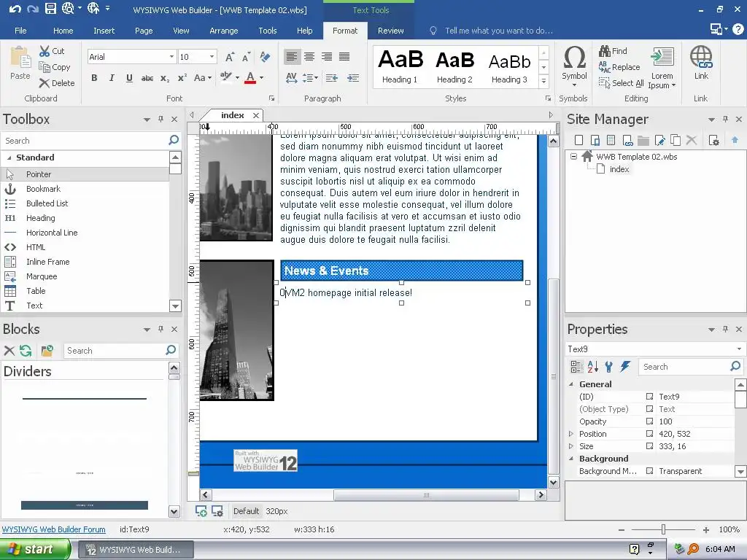
Task: Apply the Heading 2 style
Action: [x=454, y=66]
